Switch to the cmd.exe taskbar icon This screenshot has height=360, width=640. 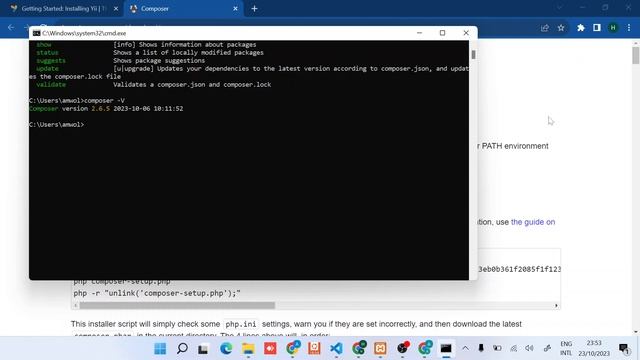[x=446, y=349]
